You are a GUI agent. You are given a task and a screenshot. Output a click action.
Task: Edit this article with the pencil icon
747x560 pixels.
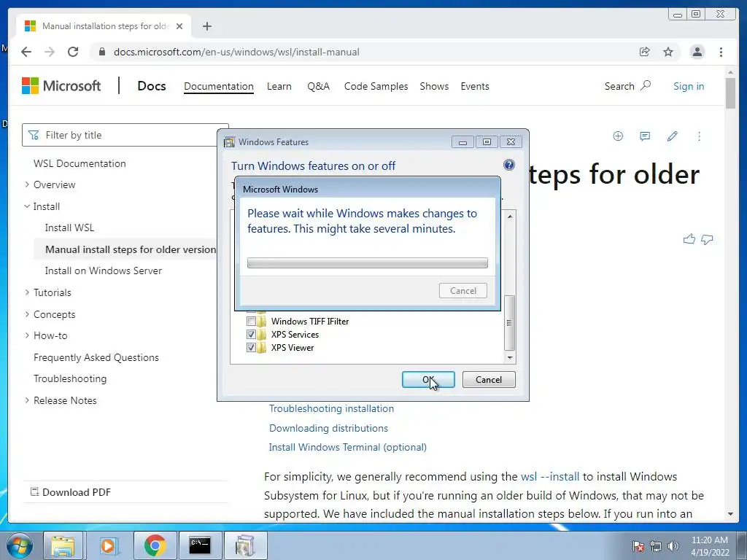[672, 136]
